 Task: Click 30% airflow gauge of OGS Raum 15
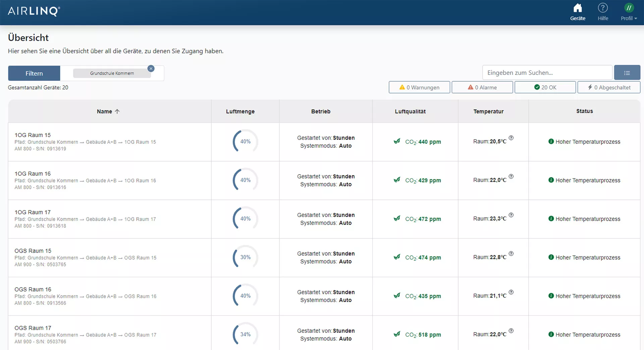point(245,257)
